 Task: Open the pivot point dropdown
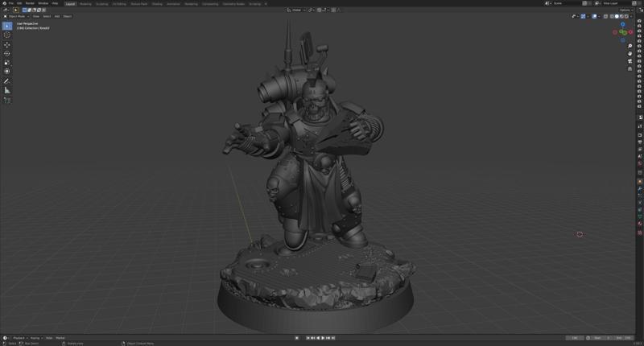311,10
